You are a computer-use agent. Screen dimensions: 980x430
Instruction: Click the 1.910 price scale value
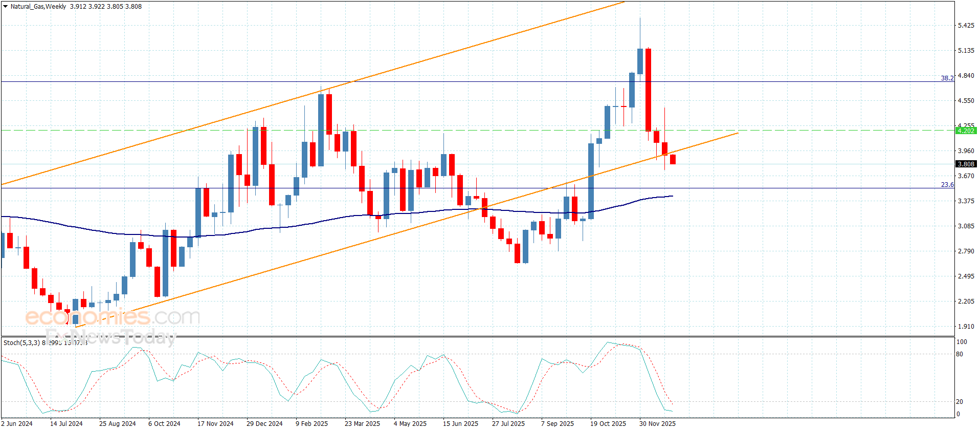pyautogui.click(x=966, y=326)
